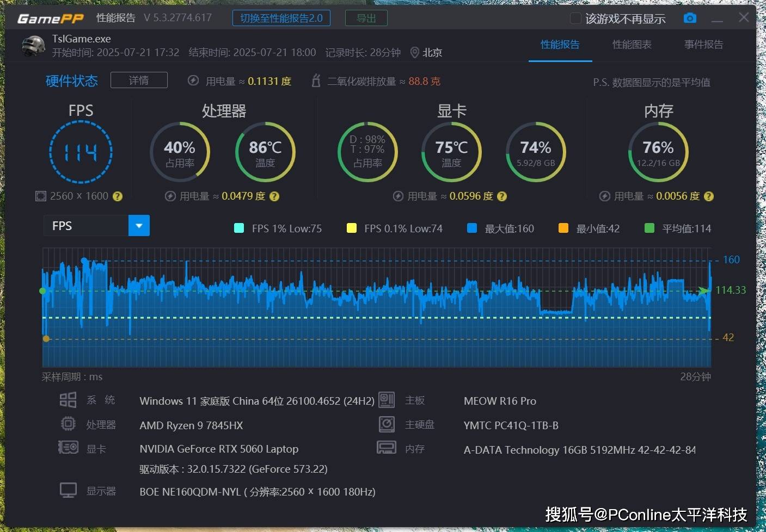This screenshot has width=766, height=532.
Task: Click the Beijing location pin icon
Action: point(414,52)
